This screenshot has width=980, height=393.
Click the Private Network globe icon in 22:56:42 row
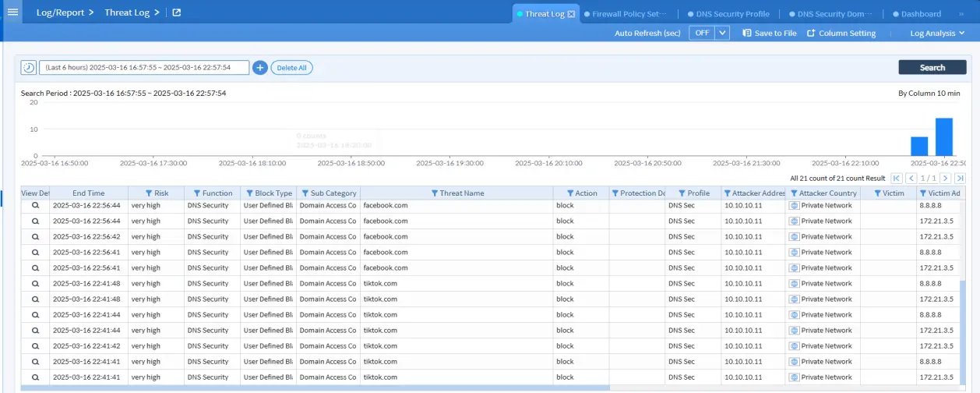[x=794, y=237]
